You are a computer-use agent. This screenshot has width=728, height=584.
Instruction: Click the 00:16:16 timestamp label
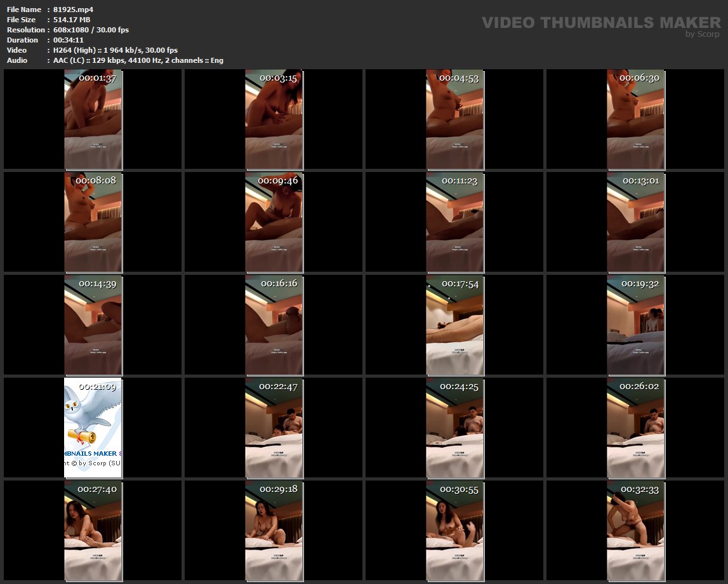[x=279, y=283]
